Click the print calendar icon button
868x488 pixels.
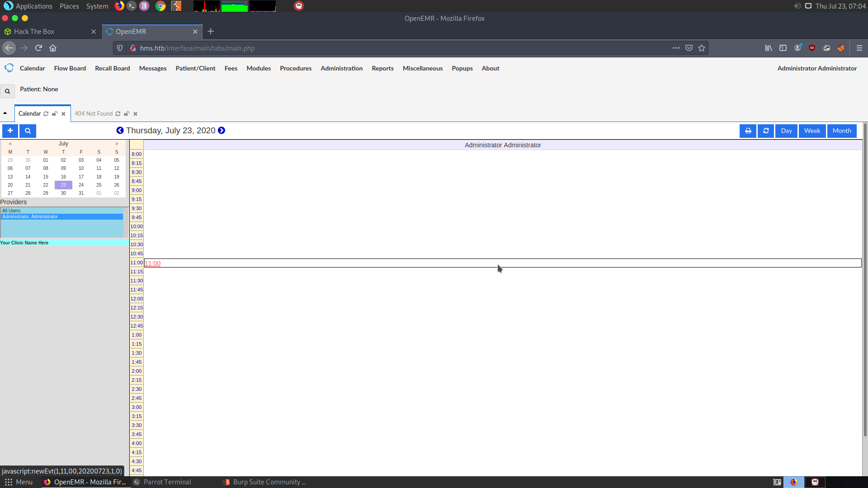tap(748, 131)
